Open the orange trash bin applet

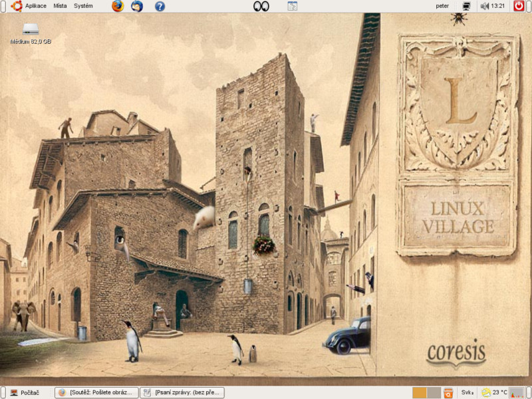coord(448,393)
